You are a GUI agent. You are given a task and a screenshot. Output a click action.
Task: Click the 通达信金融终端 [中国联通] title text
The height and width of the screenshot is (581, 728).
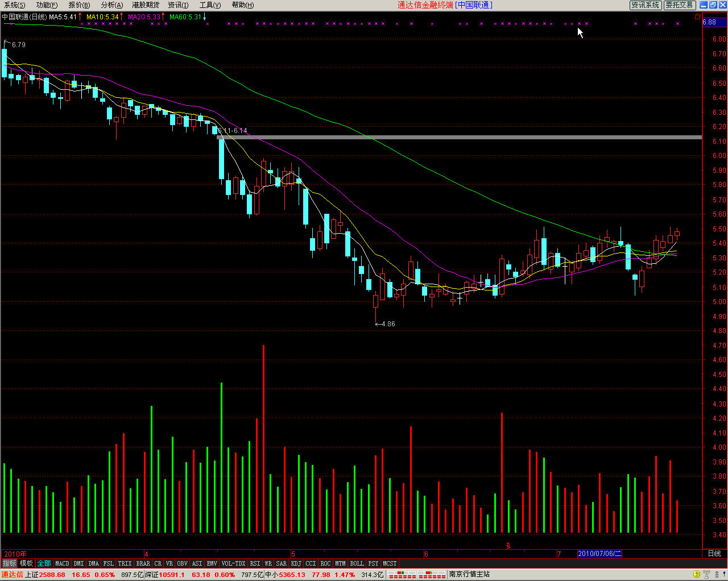[x=445, y=5]
